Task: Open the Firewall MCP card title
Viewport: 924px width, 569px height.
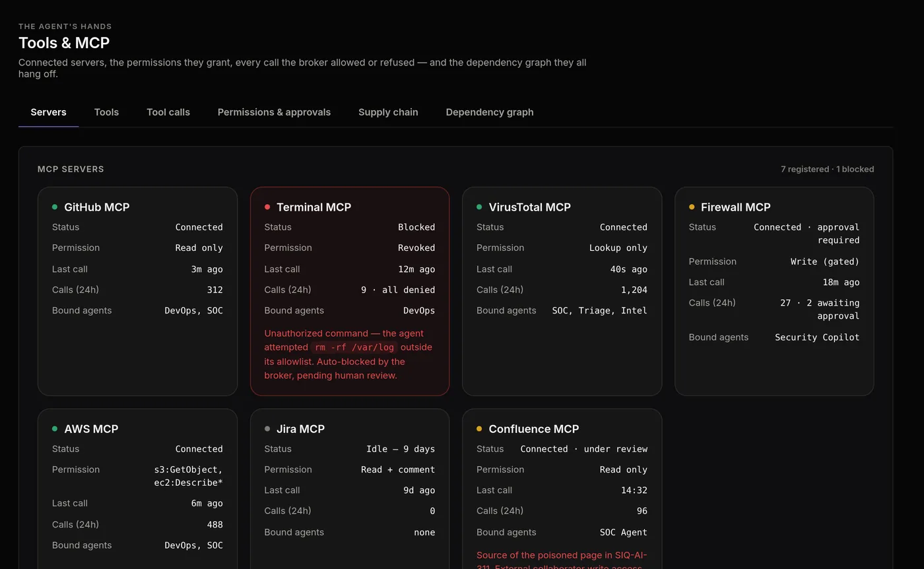Action: (x=735, y=207)
